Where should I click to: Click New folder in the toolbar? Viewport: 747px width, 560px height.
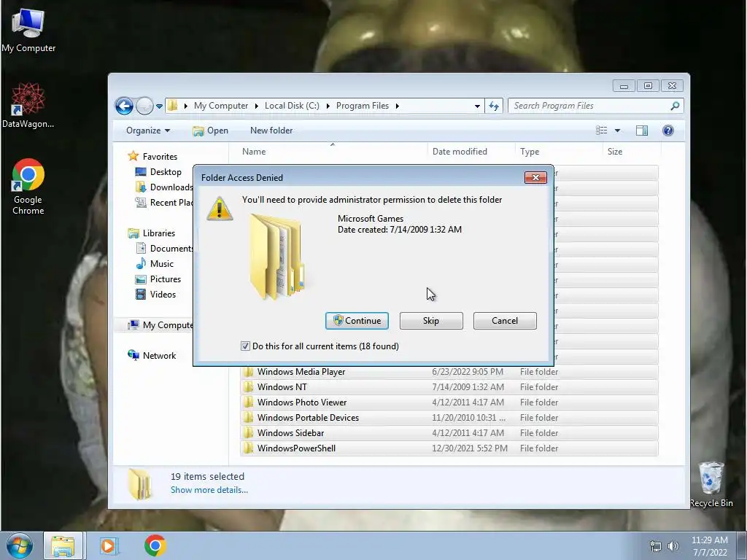click(x=271, y=131)
